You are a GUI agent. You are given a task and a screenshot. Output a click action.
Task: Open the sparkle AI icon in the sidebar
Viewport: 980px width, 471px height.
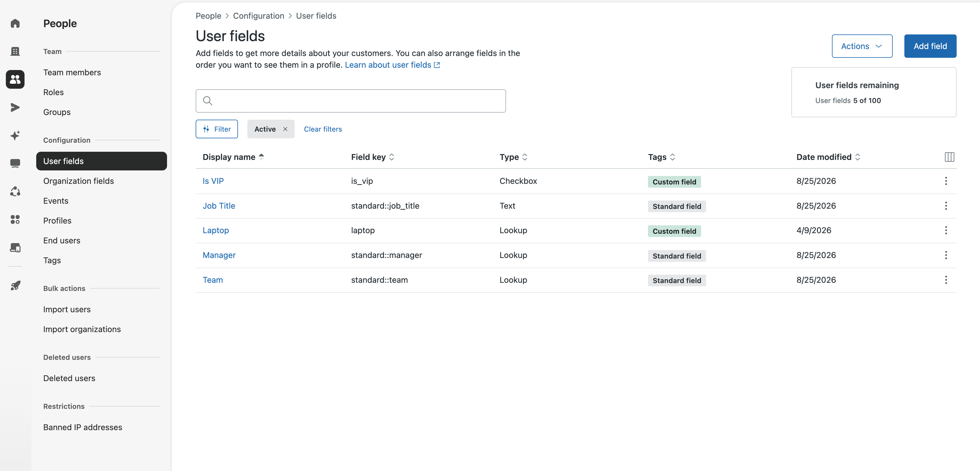[x=15, y=135]
